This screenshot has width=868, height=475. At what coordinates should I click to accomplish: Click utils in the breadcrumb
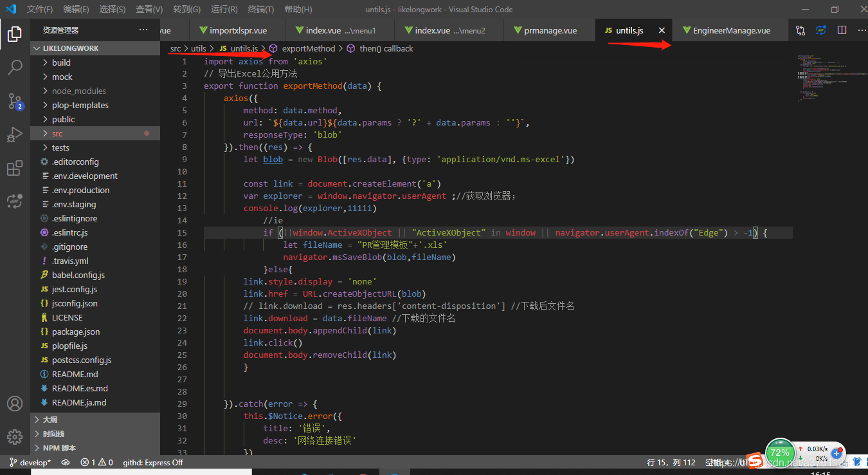coord(199,48)
